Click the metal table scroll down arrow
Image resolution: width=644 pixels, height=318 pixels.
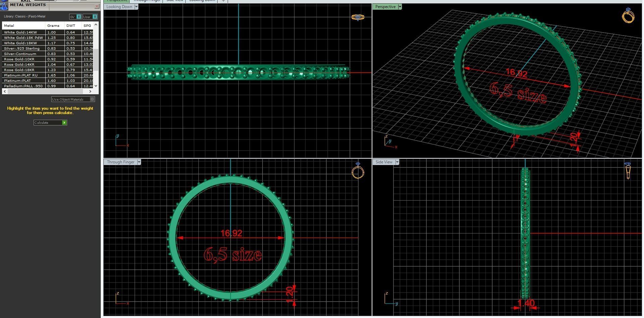coord(96,86)
